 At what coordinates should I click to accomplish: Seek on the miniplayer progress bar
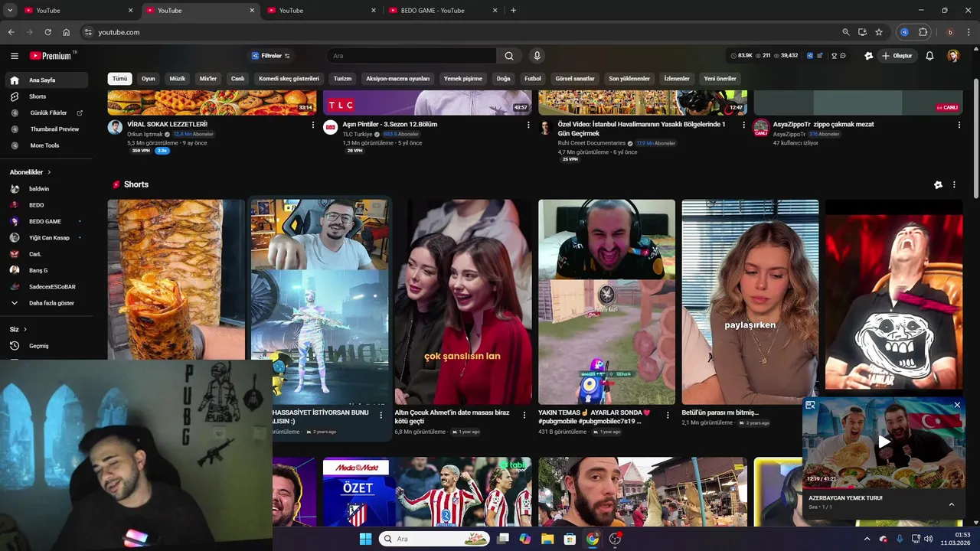coord(884,486)
